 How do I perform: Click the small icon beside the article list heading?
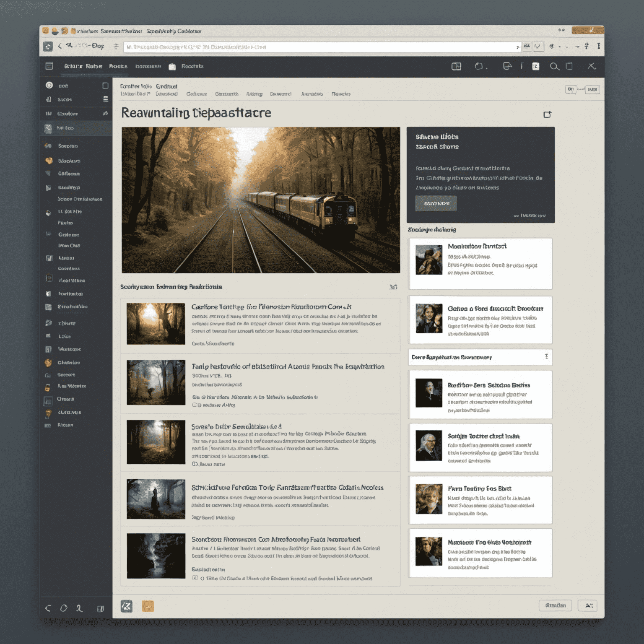point(393,287)
